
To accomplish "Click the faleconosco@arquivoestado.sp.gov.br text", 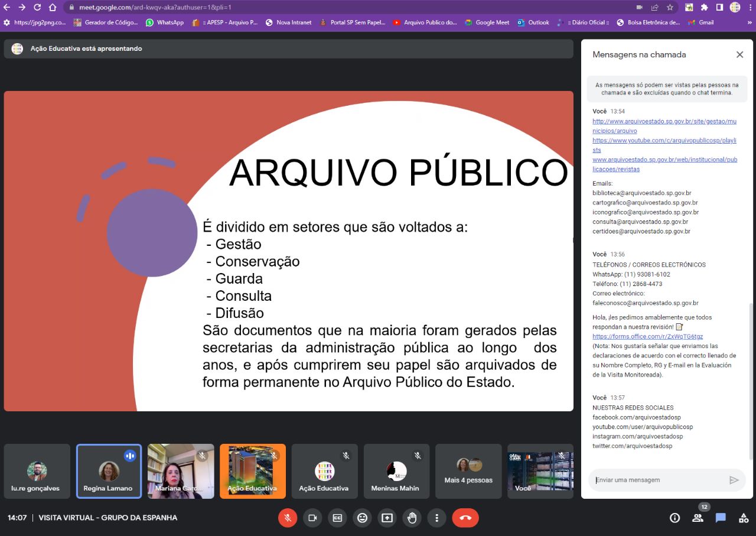I will [x=646, y=303].
